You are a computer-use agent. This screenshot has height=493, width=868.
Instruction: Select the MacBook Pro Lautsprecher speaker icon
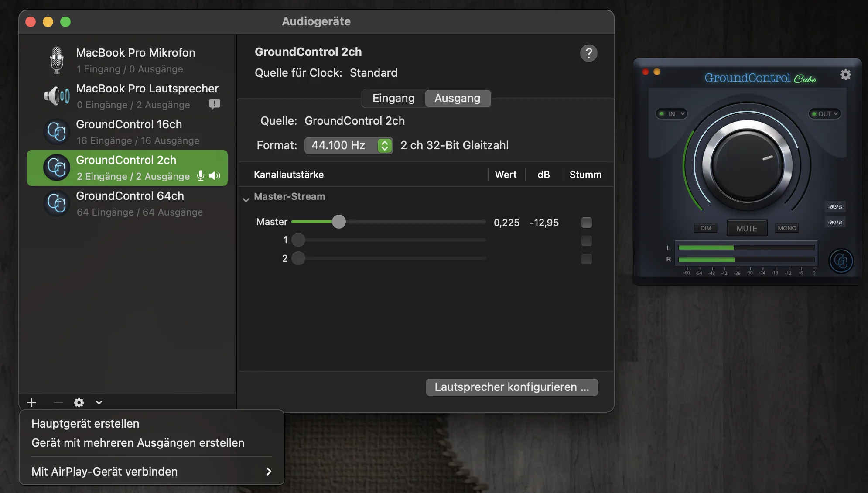point(57,96)
